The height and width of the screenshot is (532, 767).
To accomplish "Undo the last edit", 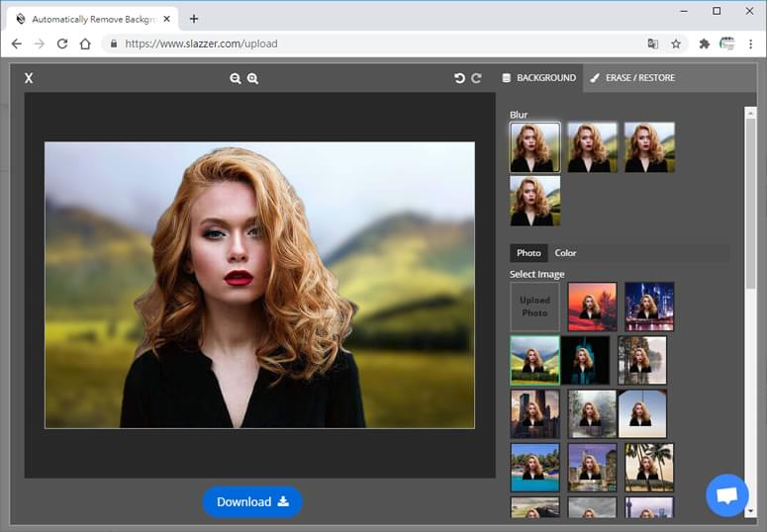I will coord(459,78).
